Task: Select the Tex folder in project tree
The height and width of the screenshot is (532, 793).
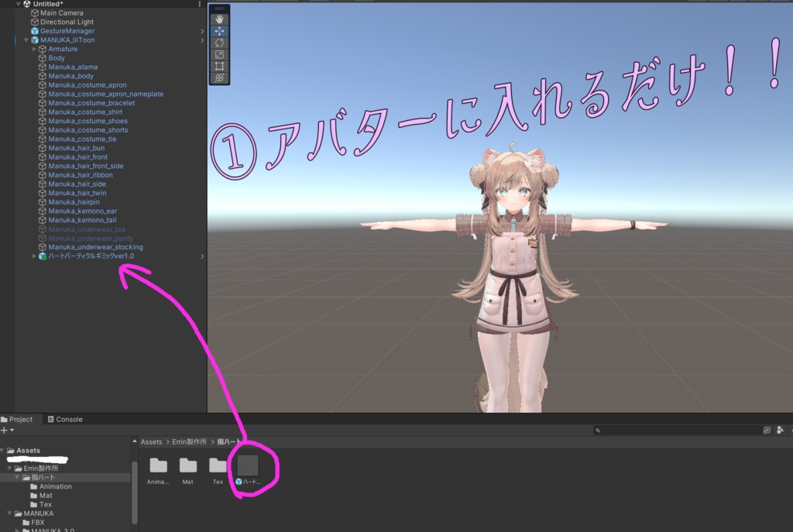Action: [x=41, y=505]
